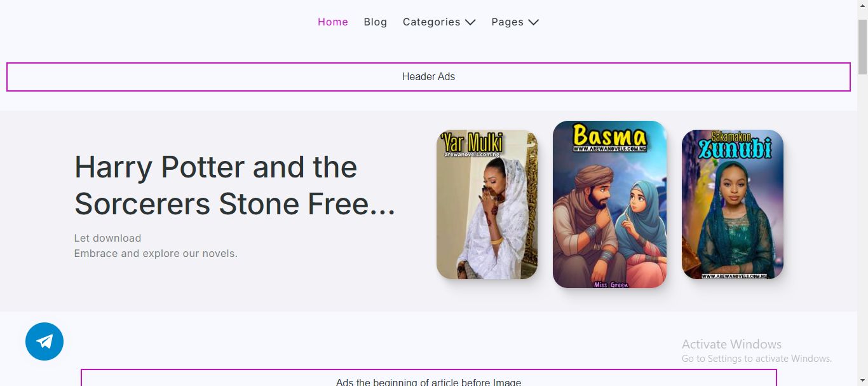Click 'Embrace and explore our novels' text
Image resolution: width=868 pixels, height=386 pixels.
[x=156, y=254]
